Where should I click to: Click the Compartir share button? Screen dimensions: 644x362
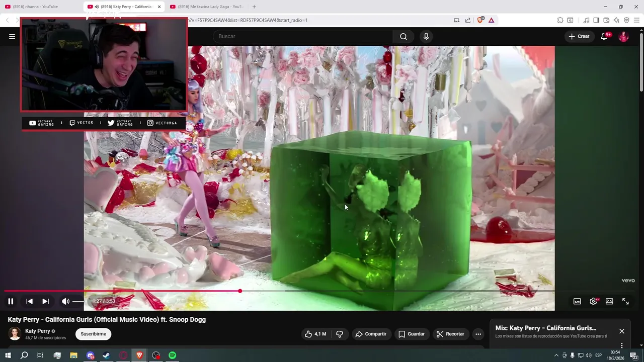371,334
